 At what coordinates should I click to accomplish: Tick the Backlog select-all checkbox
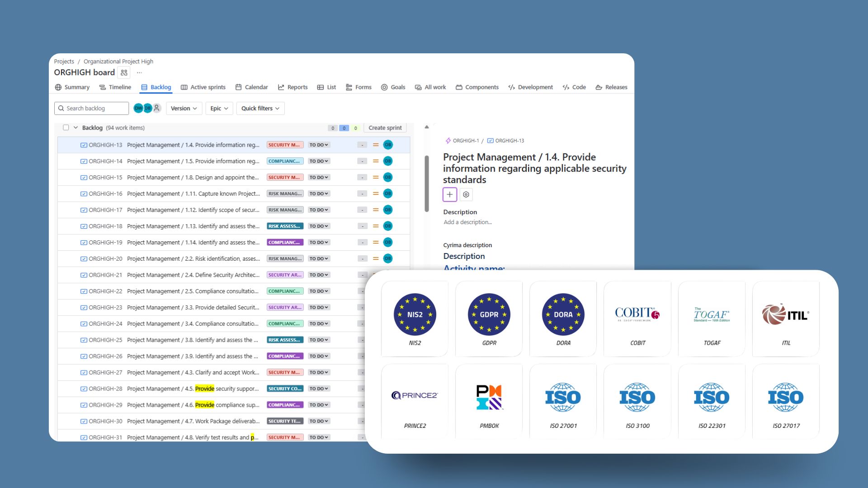pos(66,128)
